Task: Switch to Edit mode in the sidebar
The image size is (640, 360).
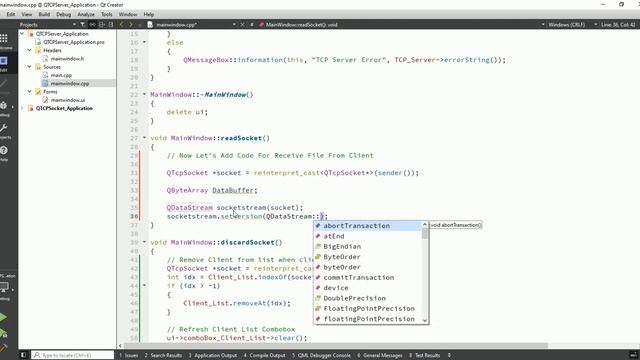Action: pos(4,61)
